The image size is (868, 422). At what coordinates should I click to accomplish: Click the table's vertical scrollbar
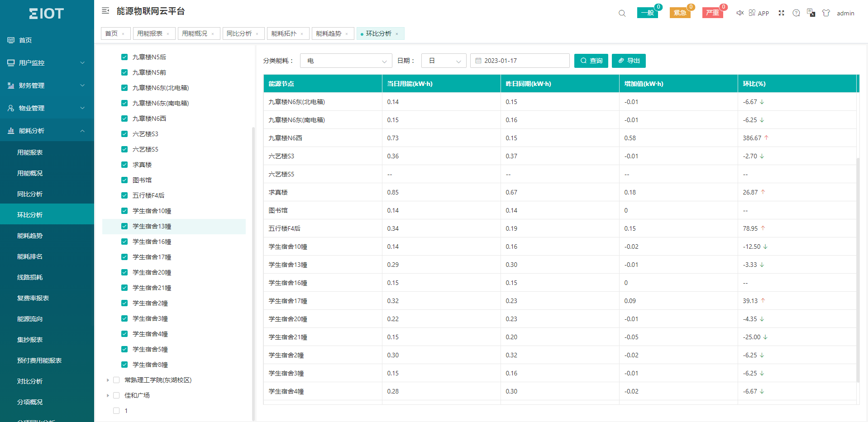click(x=858, y=270)
